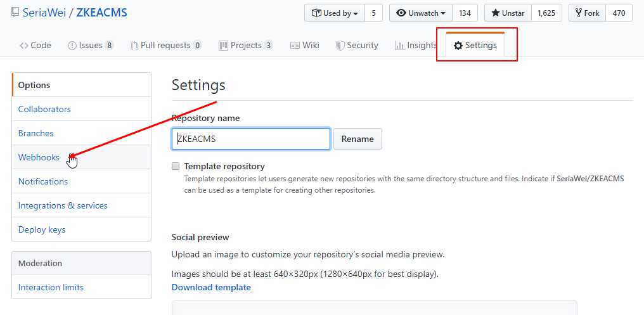Click the Moderation section header
Screen dimensions: 644x315
point(81,263)
